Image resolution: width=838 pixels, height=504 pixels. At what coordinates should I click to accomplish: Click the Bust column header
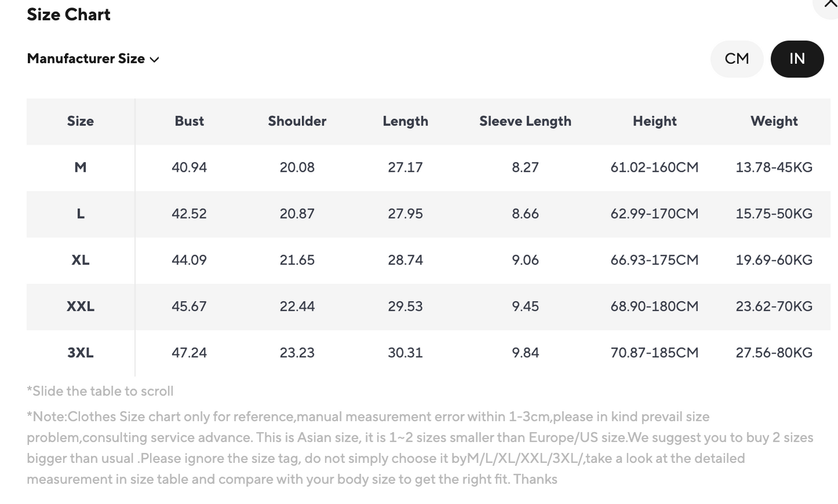coord(189,121)
